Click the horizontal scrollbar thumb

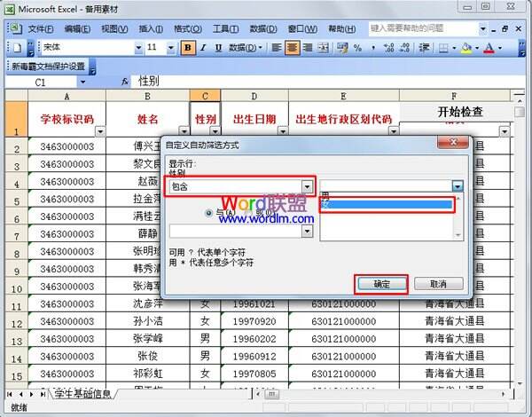pos(271,394)
